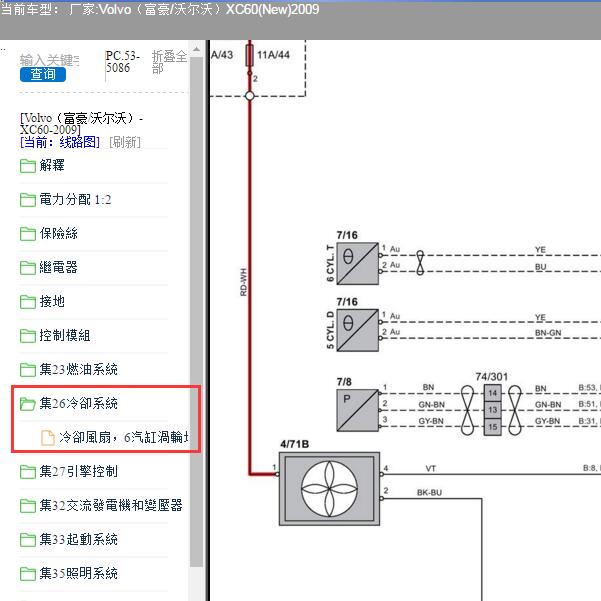This screenshot has height=601, width=601.
Task: Expand the 集33起動系統 folder
Action: [x=78, y=539]
